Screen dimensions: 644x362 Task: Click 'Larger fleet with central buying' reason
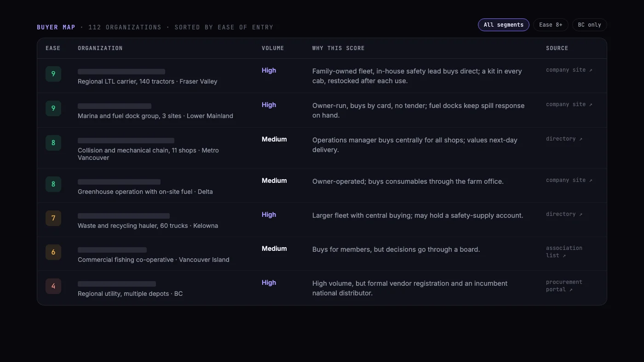418,215
